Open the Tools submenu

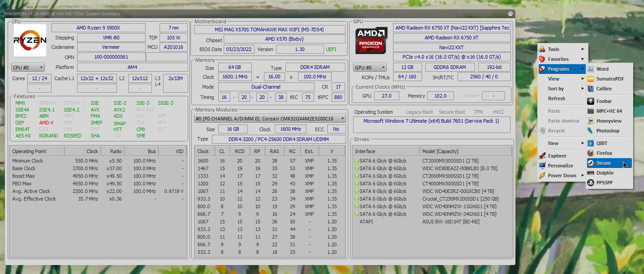(562, 49)
